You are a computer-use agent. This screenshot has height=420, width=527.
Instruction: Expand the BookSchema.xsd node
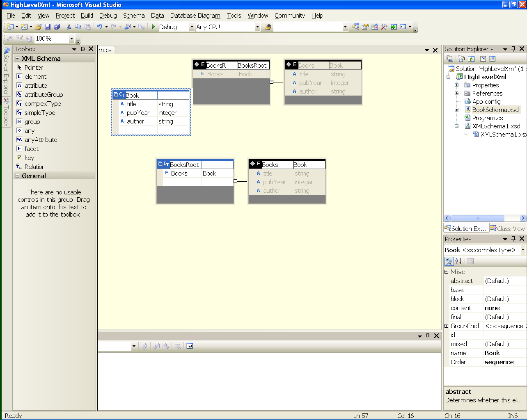456,110
